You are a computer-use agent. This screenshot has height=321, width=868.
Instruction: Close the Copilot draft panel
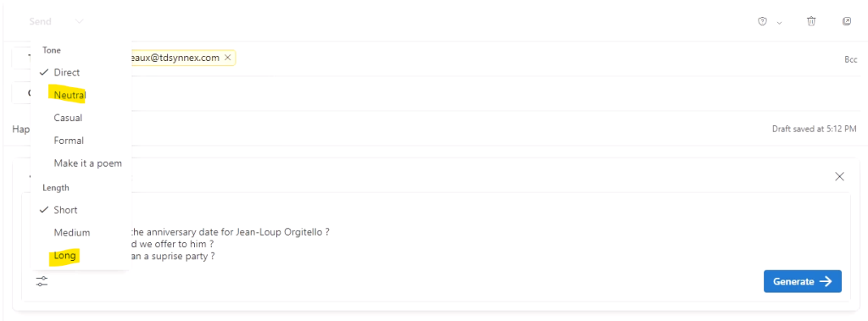pos(839,176)
